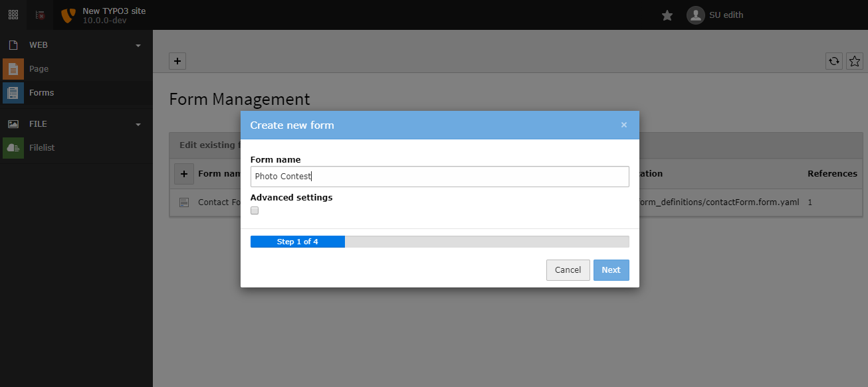Screen dimensions: 868x387
Task: Enable the Advanced settings checkbox
Action: tap(255, 210)
